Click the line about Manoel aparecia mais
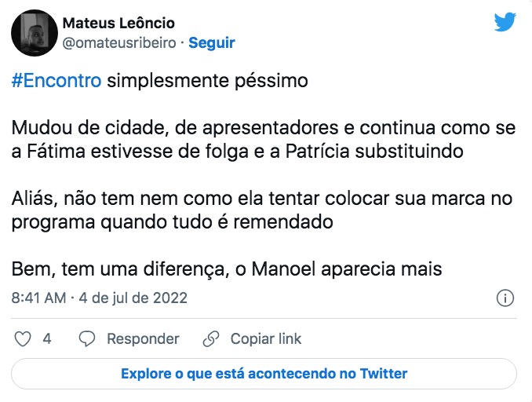532x402 pixels. pos(227,269)
